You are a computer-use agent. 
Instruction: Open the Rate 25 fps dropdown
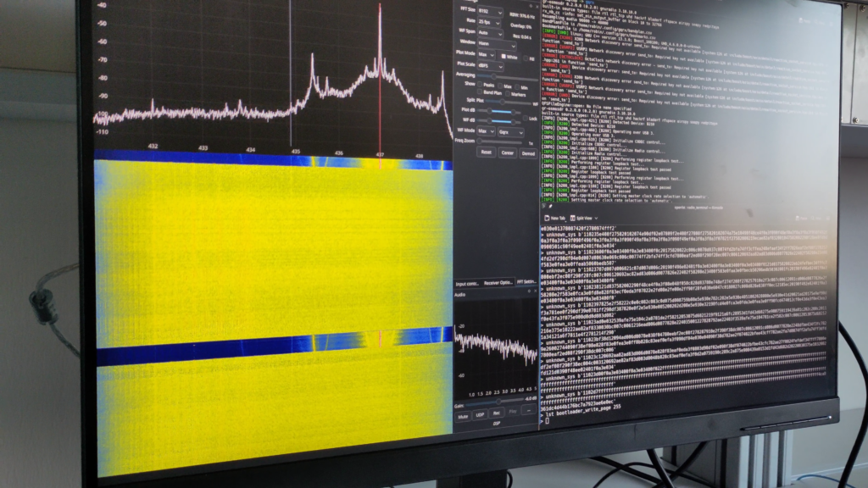coord(489,23)
